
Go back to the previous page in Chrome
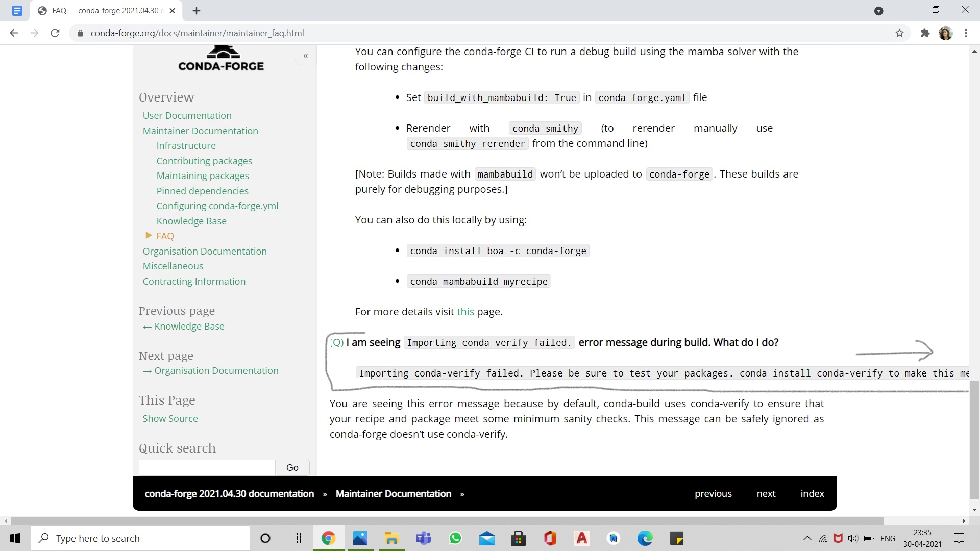14,33
